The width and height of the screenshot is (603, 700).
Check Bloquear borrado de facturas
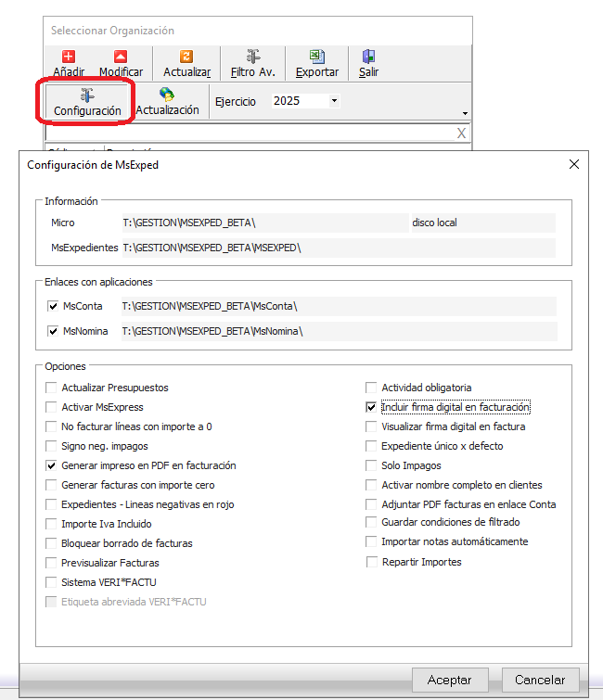[51, 543]
